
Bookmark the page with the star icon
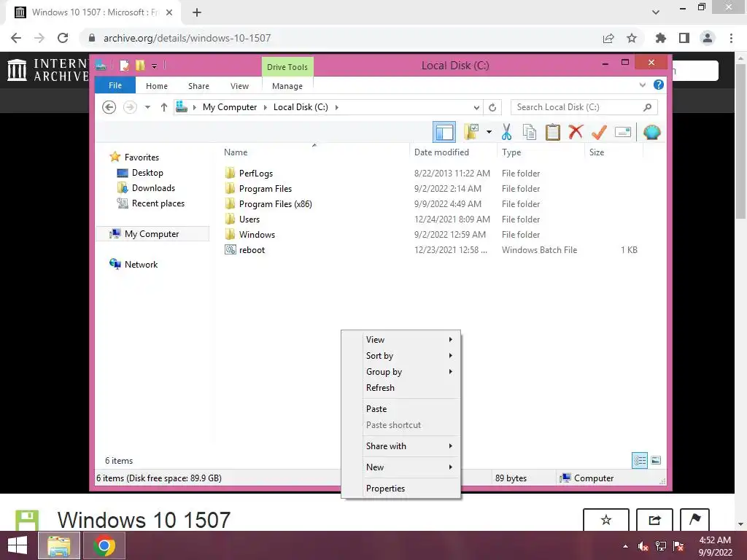(632, 38)
